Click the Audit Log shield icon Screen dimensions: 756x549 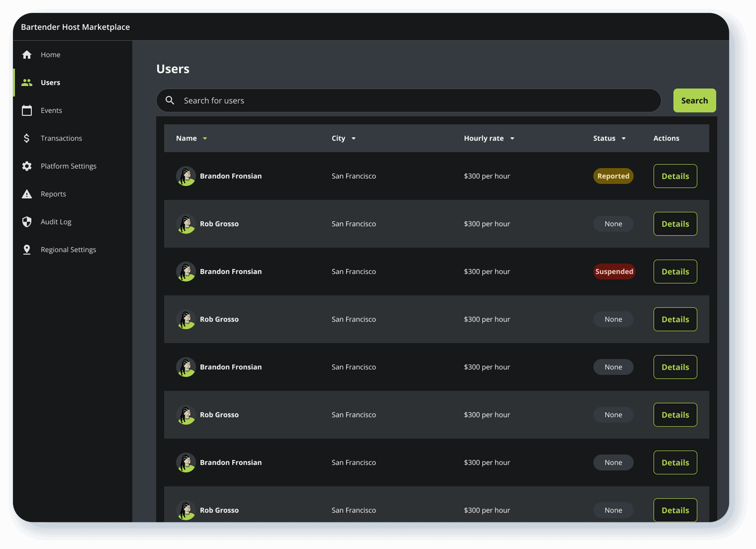pos(27,222)
